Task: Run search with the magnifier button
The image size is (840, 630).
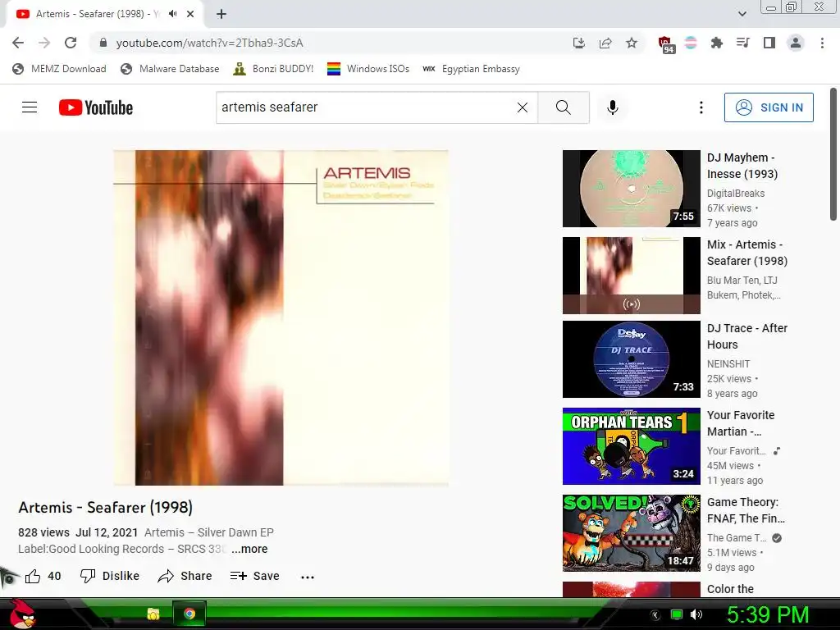Action: [564, 107]
